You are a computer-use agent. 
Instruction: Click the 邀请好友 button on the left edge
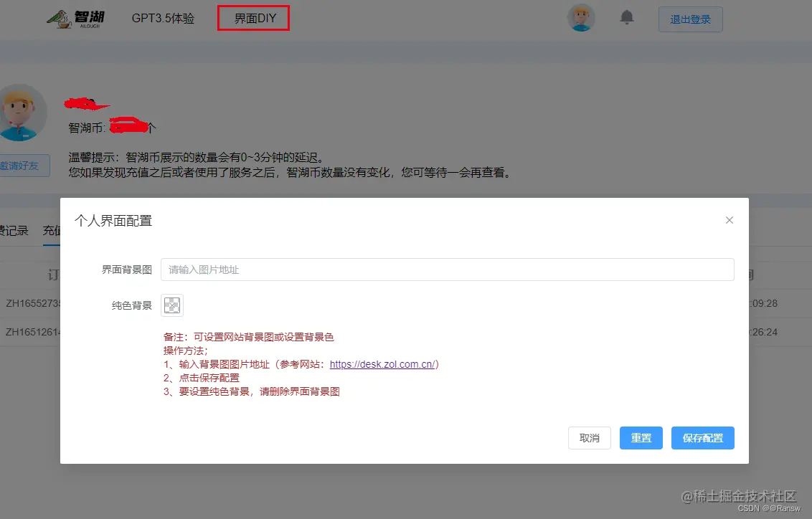pos(20,165)
